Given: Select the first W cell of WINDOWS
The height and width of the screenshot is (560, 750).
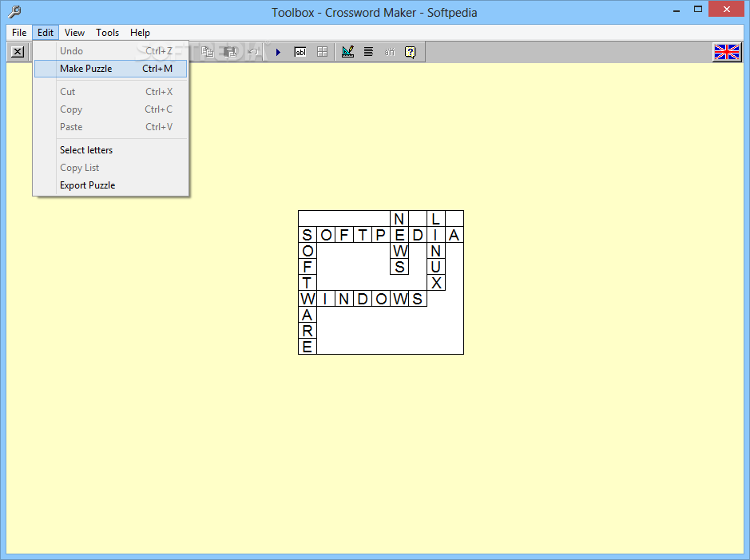Looking at the screenshot, I should (x=307, y=299).
